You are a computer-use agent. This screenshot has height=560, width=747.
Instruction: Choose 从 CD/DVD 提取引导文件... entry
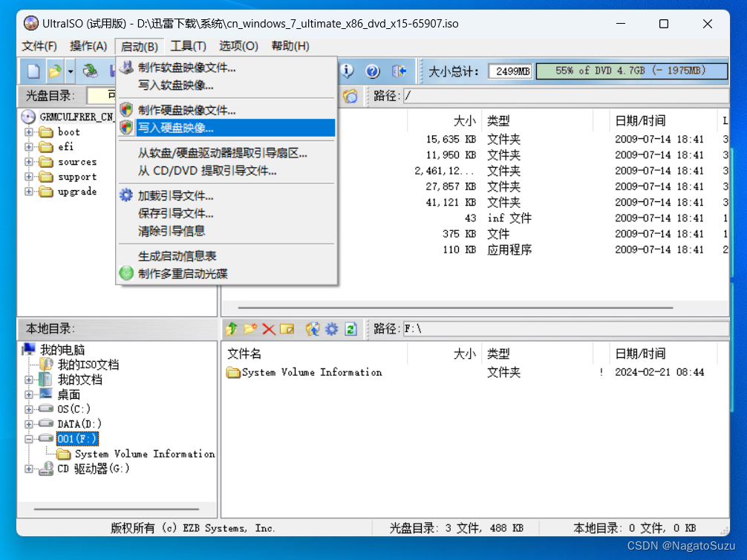[226, 171]
